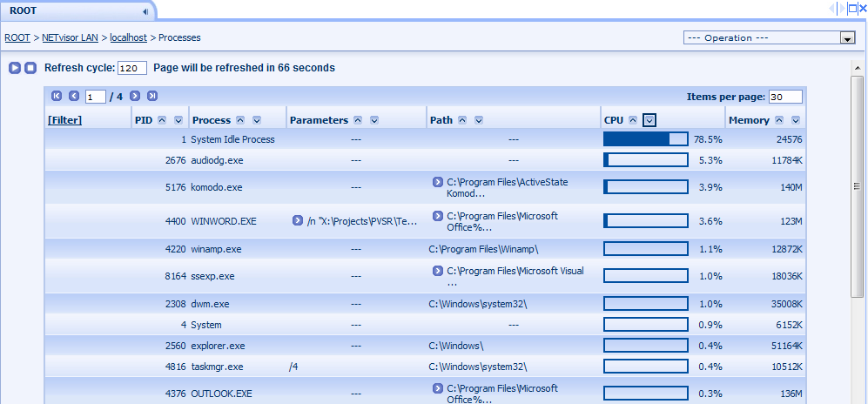Expand the komodo.exe path arrow
Viewport: 868px width, 404px height.
437,182
